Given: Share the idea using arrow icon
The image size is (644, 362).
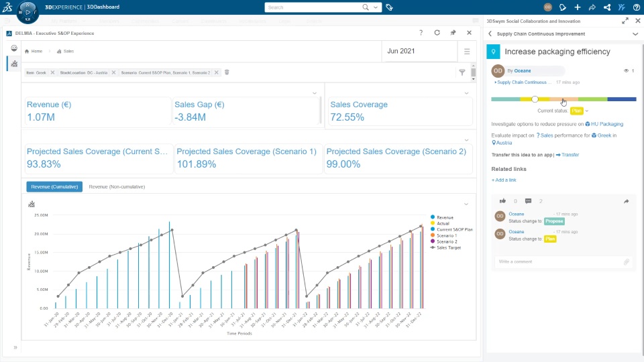Looking at the screenshot, I should click(x=627, y=201).
